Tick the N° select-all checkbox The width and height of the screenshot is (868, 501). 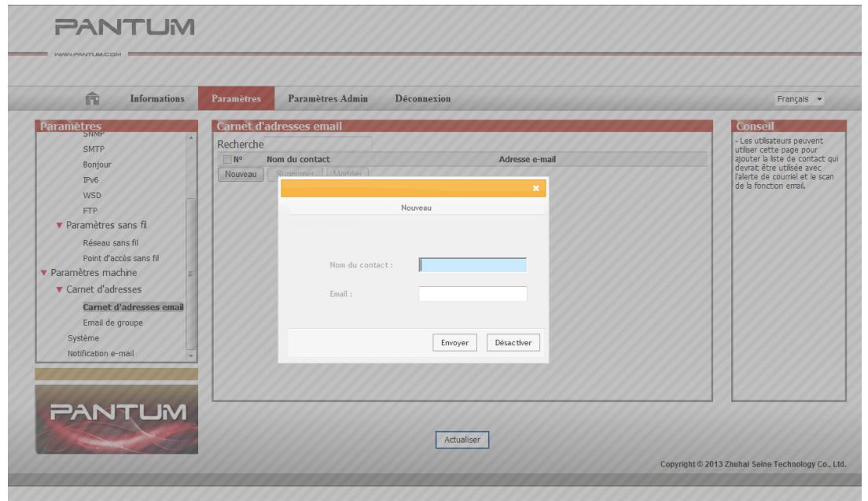(x=226, y=160)
